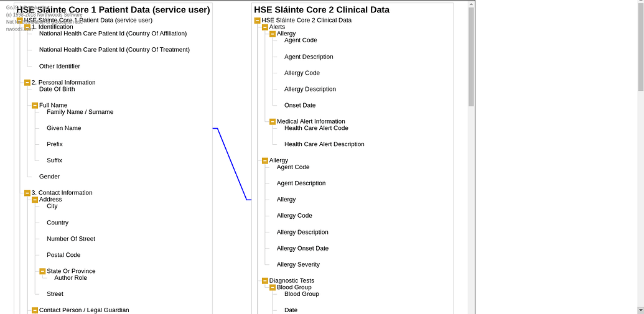Collapse the Address node
This screenshot has height=314, width=644.
tap(35, 200)
